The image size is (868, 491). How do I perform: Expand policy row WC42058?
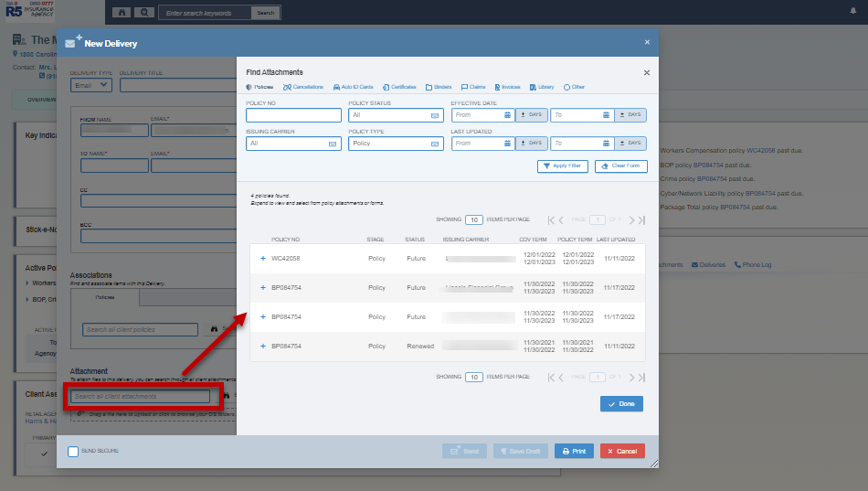(262, 259)
